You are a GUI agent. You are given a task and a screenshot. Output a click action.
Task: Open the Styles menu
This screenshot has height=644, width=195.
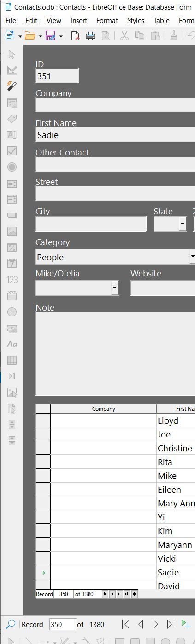[136, 21]
